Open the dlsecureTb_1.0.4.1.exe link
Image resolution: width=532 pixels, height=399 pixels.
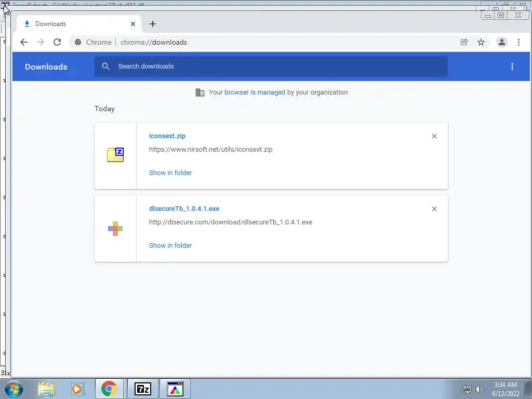click(x=184, y=209)
